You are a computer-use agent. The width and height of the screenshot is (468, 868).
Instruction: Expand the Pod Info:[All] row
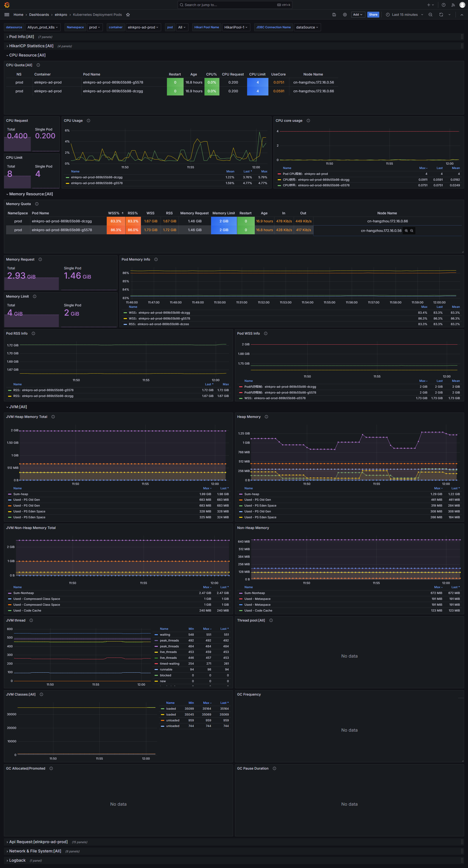coord(21,37)
